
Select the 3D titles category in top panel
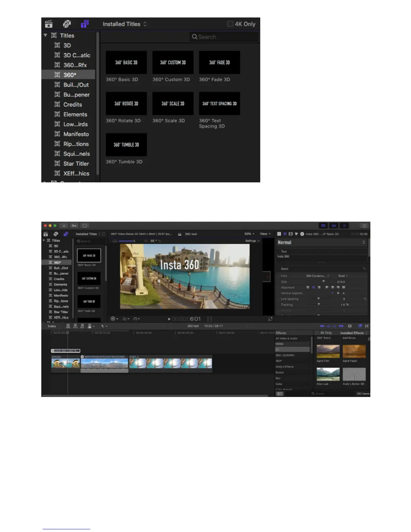(68, 45)
